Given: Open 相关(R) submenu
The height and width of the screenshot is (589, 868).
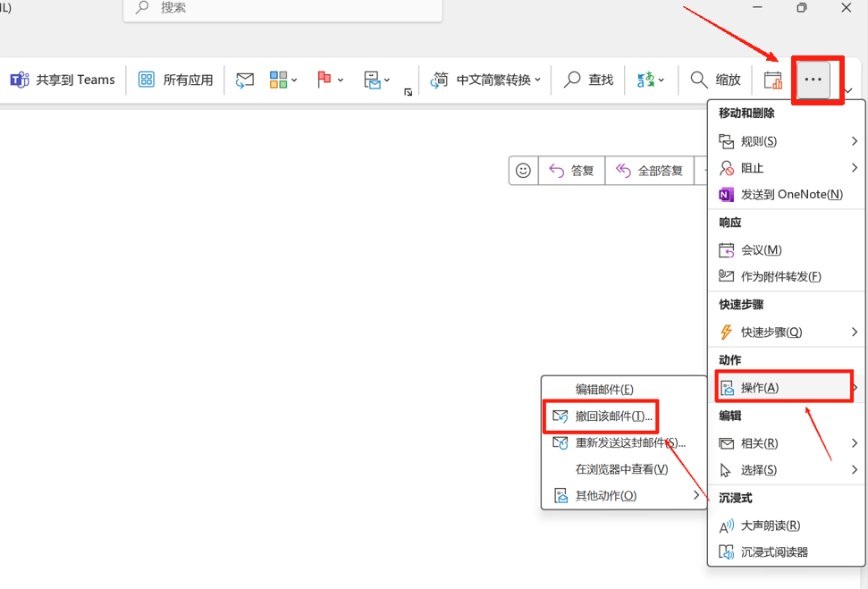Looking at the screenshot, I should [x=786, y=443].
